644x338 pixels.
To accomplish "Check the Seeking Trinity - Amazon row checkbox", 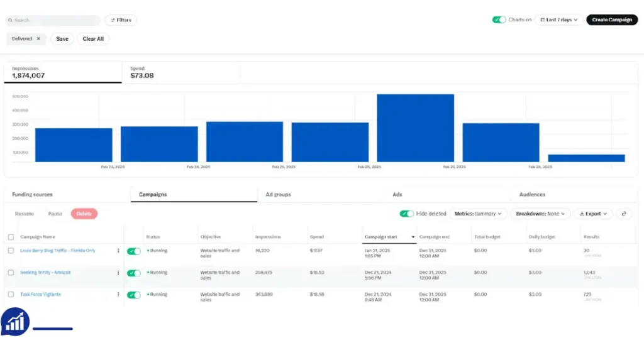I will 11,273.
